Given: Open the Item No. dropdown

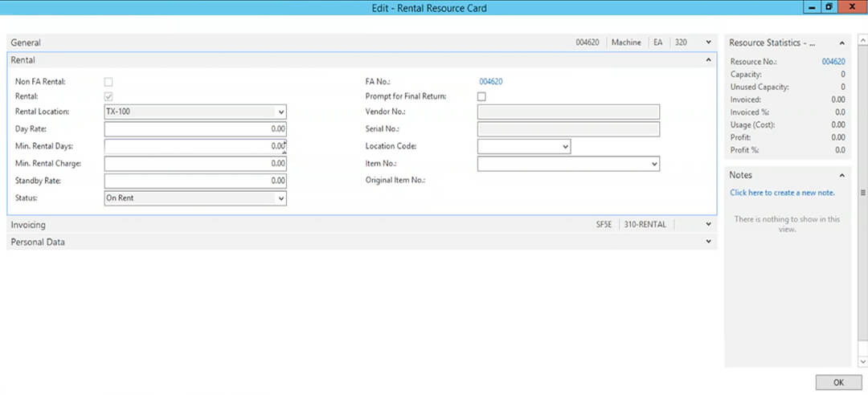Looking at the screenshot, I should [653, 164].
